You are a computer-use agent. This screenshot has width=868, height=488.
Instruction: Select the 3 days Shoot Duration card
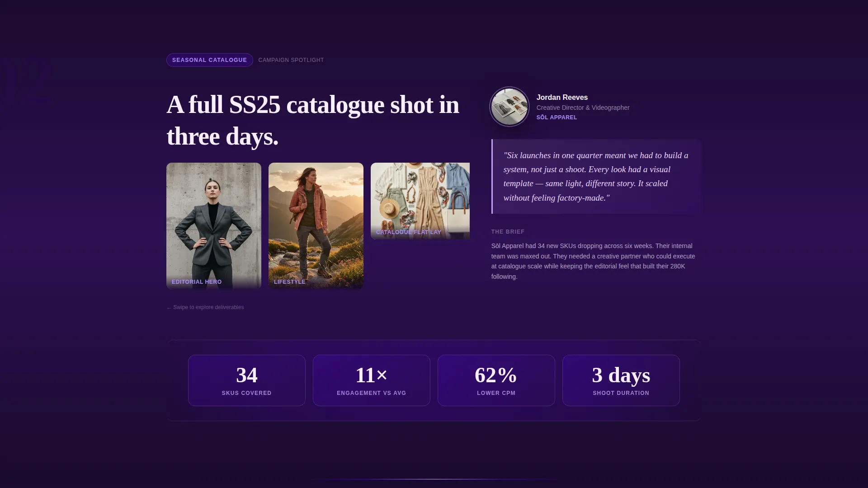point(621,380)
